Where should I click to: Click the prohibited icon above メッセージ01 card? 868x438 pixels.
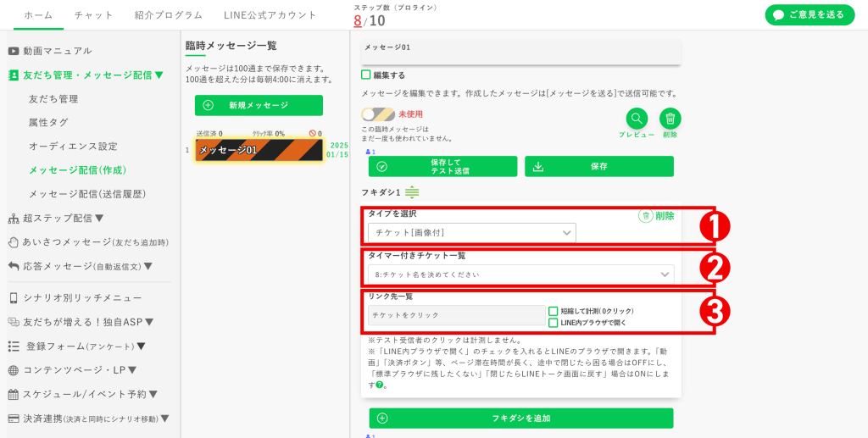[313, 134]
